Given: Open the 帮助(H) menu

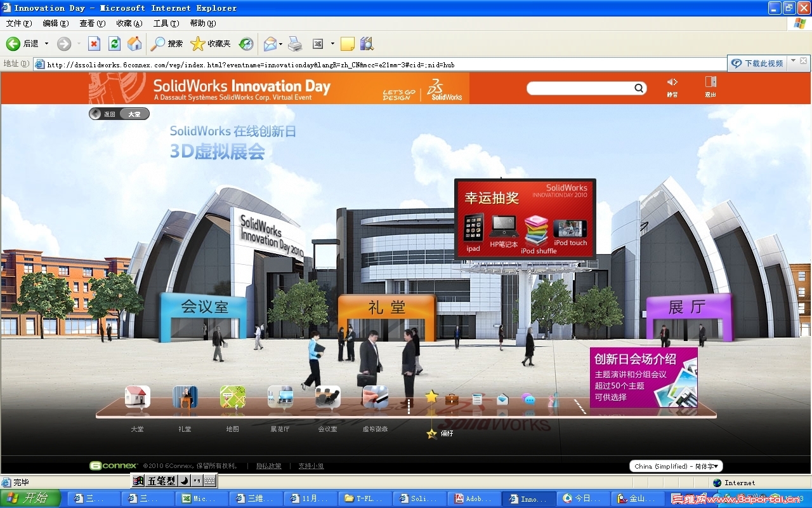Looking at the screenshot, I should [202, 23].
